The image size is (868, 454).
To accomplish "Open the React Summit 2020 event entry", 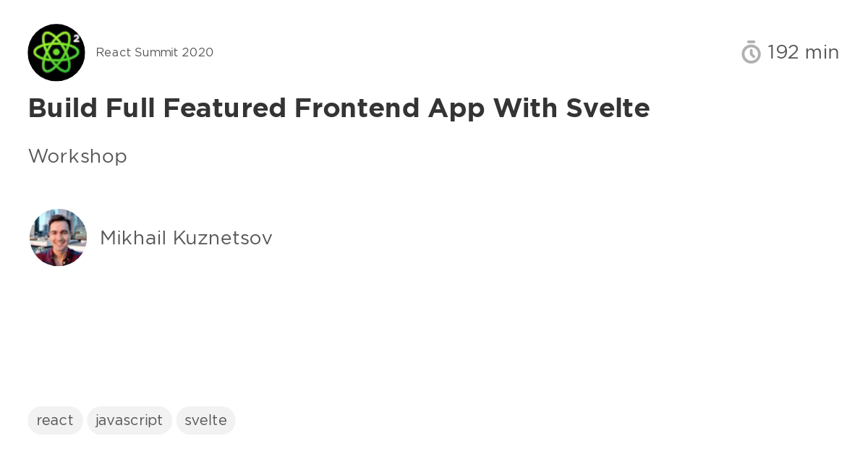I will click(x=155, y=52).
